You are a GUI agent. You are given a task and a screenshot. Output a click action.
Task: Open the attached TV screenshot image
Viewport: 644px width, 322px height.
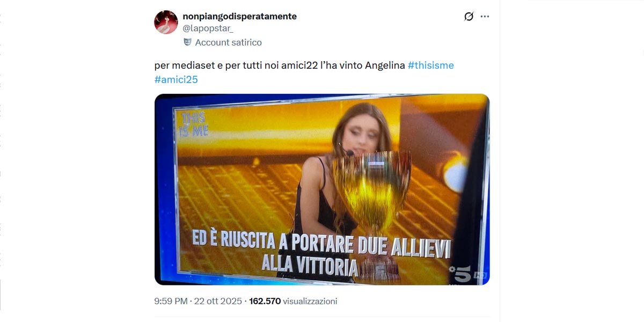[322, 189]
